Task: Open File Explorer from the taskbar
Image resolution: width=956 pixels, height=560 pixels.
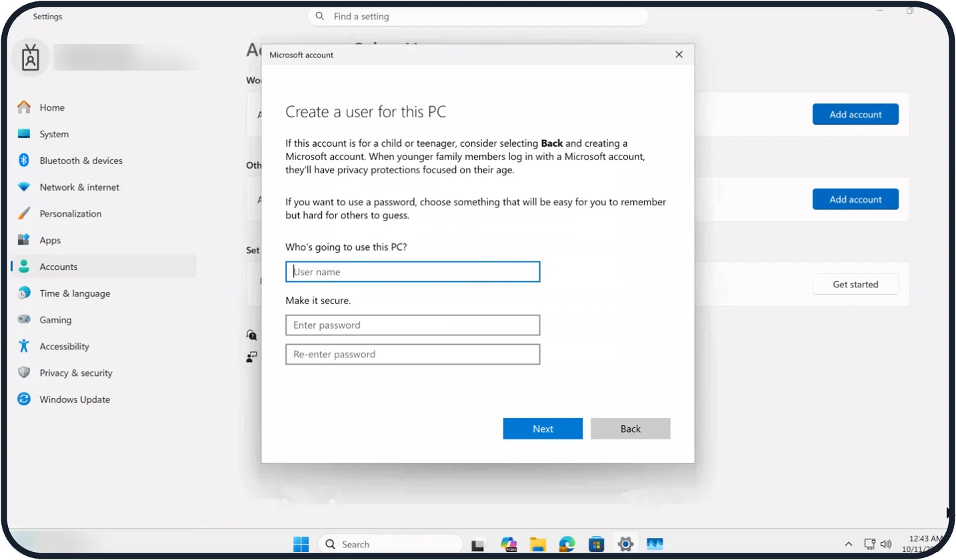Action: click(538, 544)
